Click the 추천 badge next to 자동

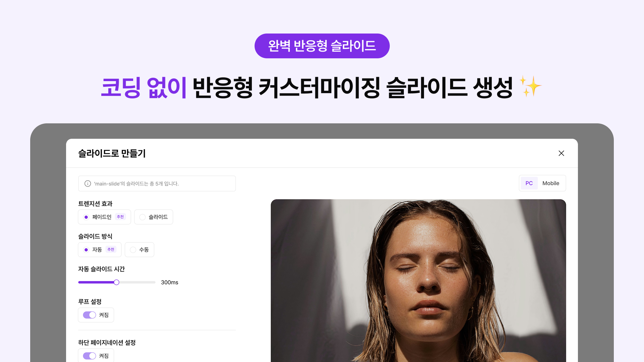[111, 249]
